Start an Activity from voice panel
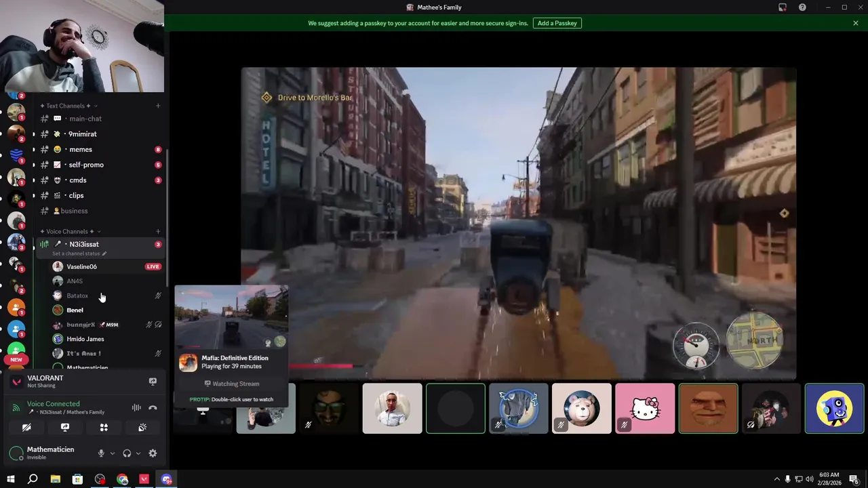 pyautogui.click(x=104, y=428)
